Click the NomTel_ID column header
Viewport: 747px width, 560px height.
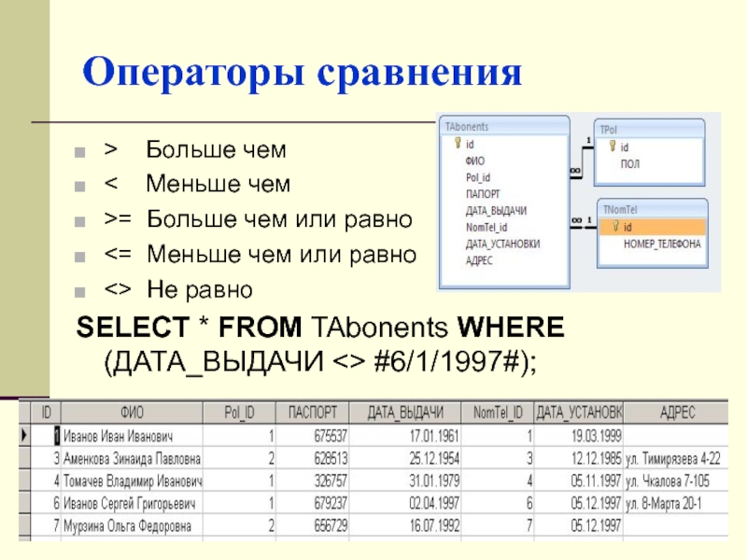click(x=498, y=413)
